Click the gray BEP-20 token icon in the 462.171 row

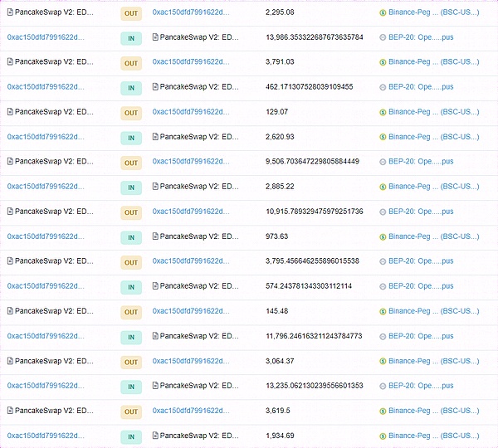click(383, 87)
